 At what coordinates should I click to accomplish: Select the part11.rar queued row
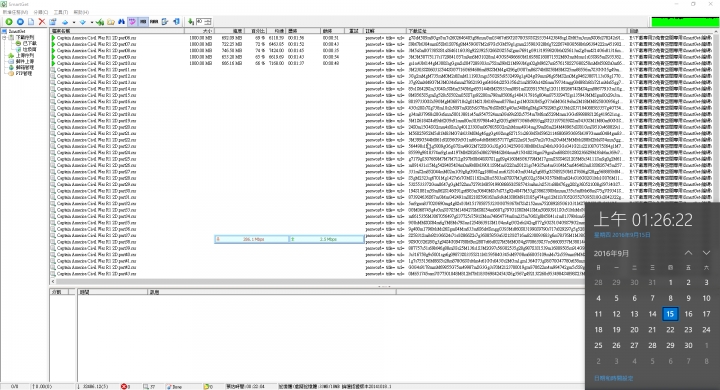(383, 70)
